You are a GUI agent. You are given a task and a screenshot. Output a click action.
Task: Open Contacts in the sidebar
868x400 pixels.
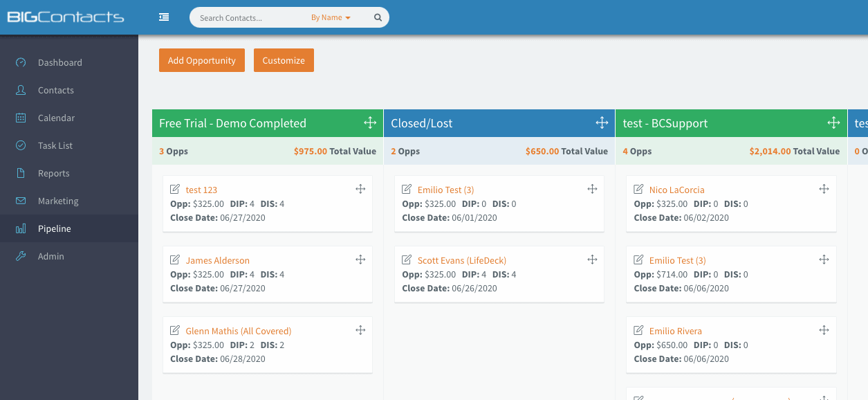point(69,90)
